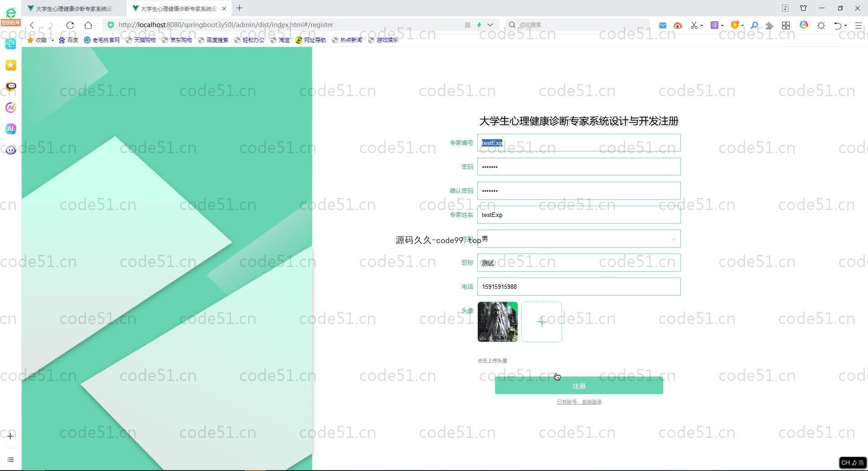868x471 pixels.
Task: Click the scissors screenshot tool icon
Action: click(694, 25)
